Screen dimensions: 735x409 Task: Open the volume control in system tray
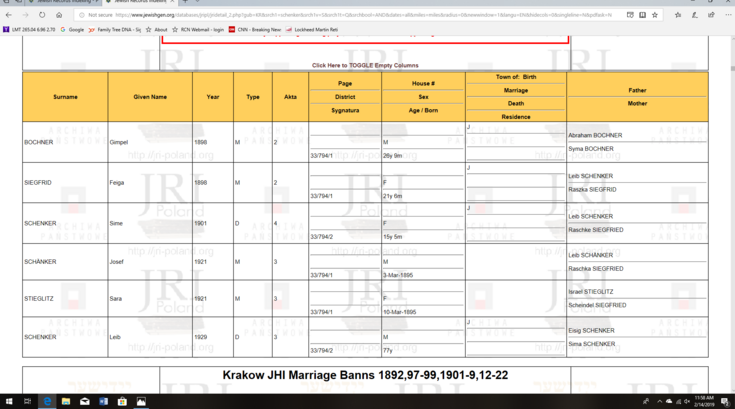click(687, 402)
